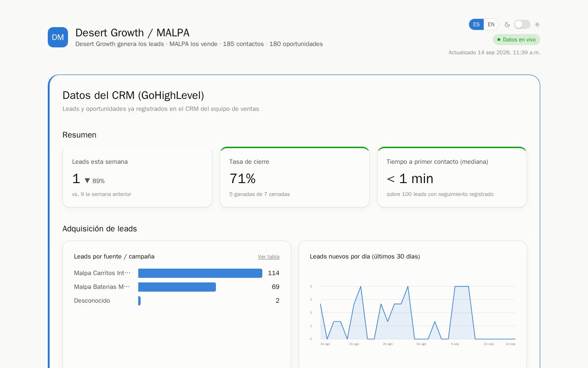588x368 pixels.
Task: Switch language to EN
Action: click(x=491, y=24)
